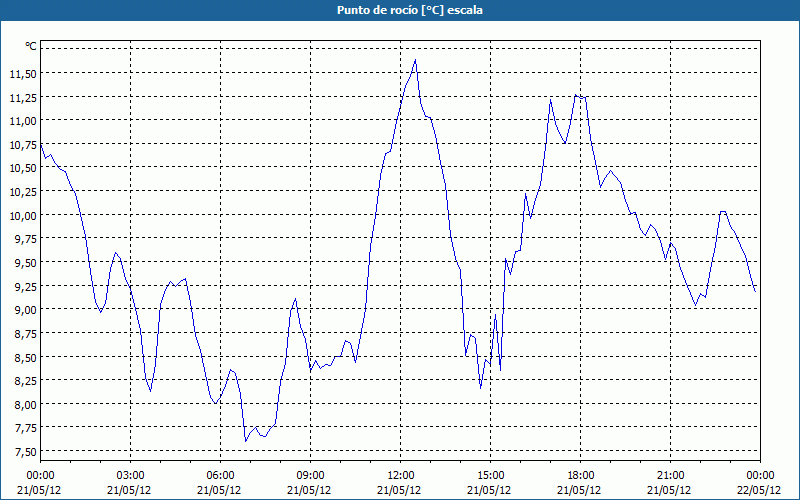Select the 7,75 y-axis label
Image resolution: width=800 pixels, height=500 pixels.
[26, 428]
